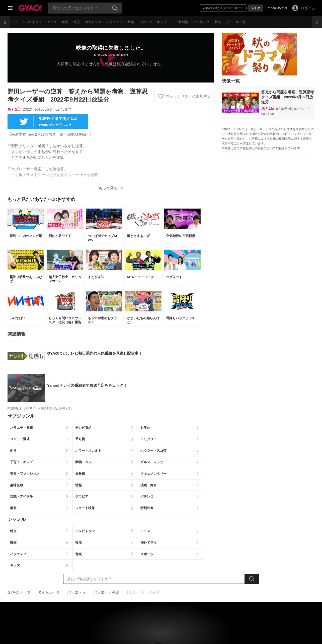Open 霜降り明星のあてみなげ recommendation

pos(26,266)
